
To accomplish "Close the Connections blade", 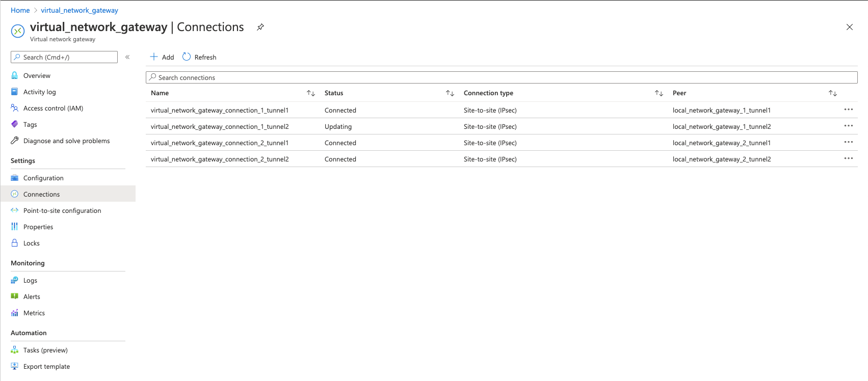I will (849, 27).
